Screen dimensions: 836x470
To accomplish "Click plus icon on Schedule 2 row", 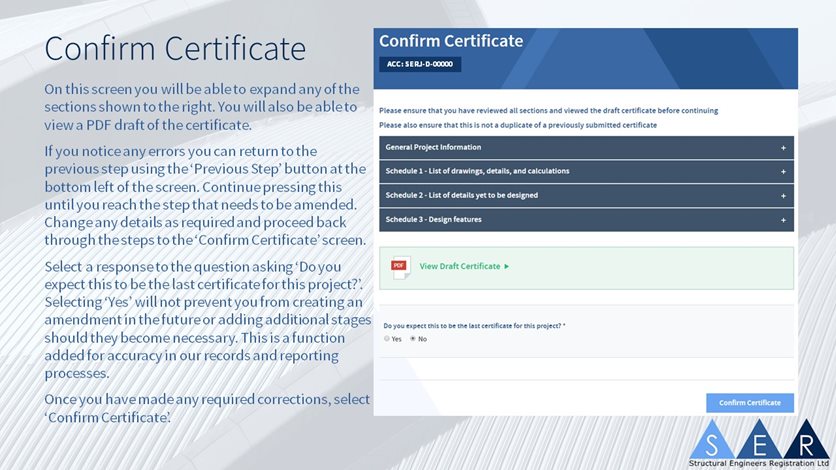I will [783, 196].
